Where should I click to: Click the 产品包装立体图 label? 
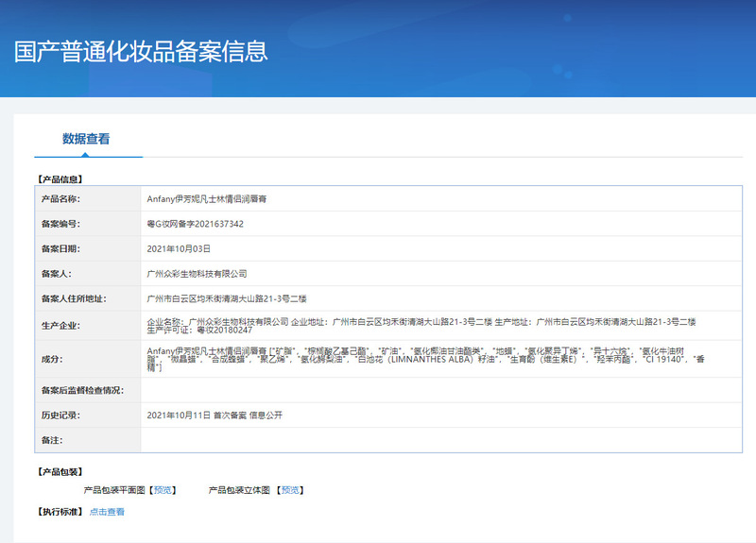(239, 490)
